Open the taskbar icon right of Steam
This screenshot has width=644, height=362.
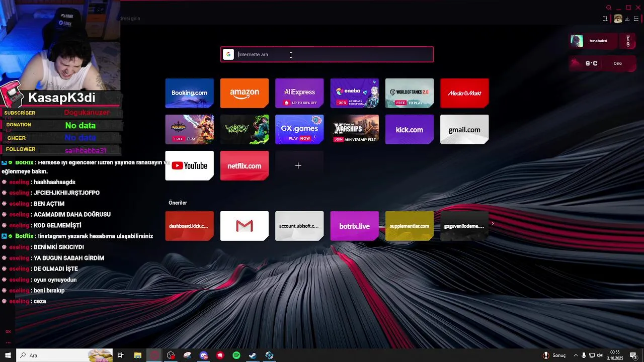tap(269, 355)
